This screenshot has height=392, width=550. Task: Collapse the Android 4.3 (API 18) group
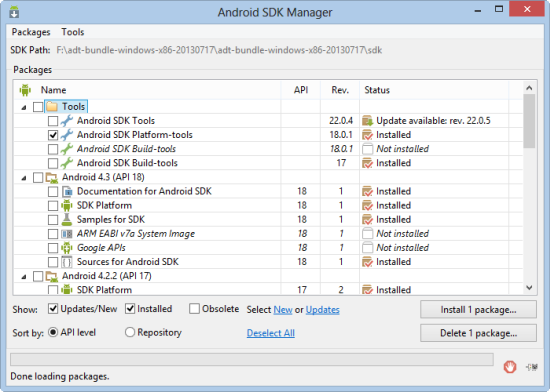24,178
